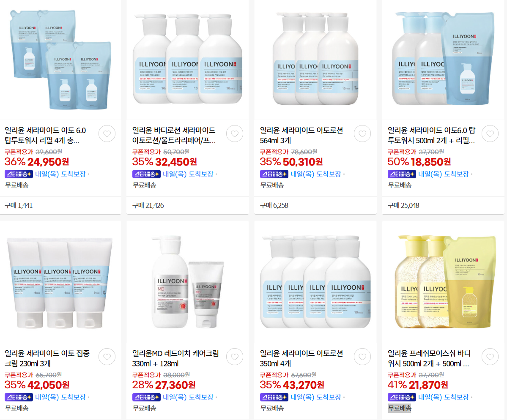507x420 pixels.
Task: Open title 일리윤 세라마이드 아토로션 564ml 3개
Action: pos(301,135)
